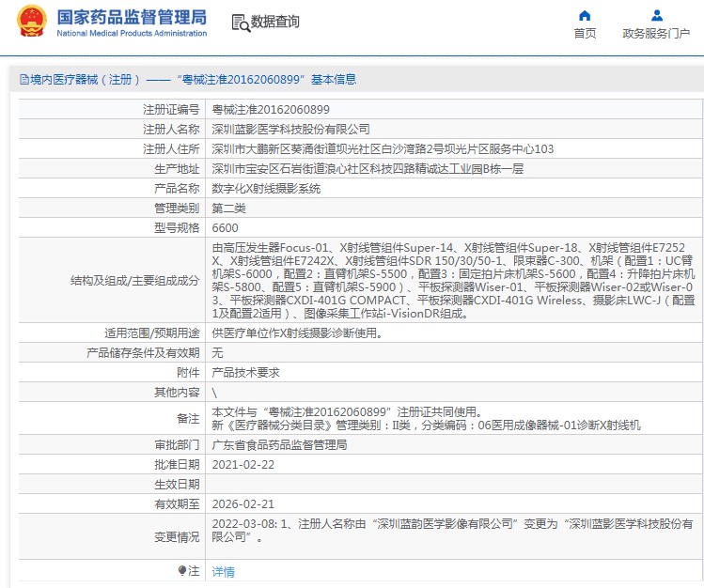Open 详情 link in the 注 row

(223, 571)
